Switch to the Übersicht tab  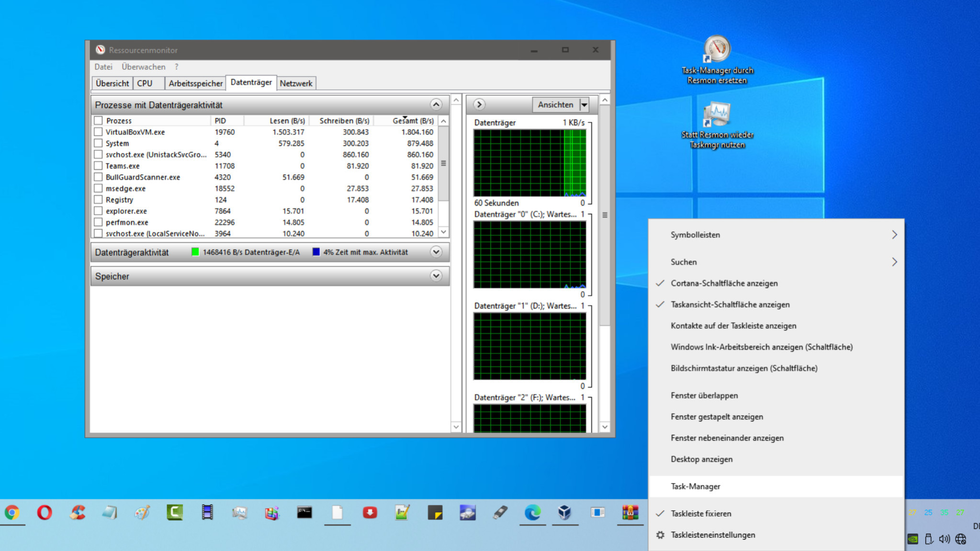[x=112, y=83]
